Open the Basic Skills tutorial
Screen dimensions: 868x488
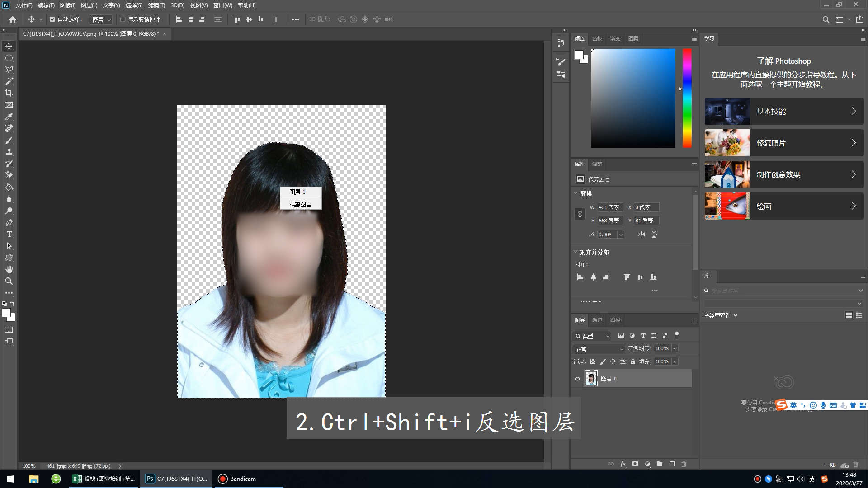click(784, 111)
